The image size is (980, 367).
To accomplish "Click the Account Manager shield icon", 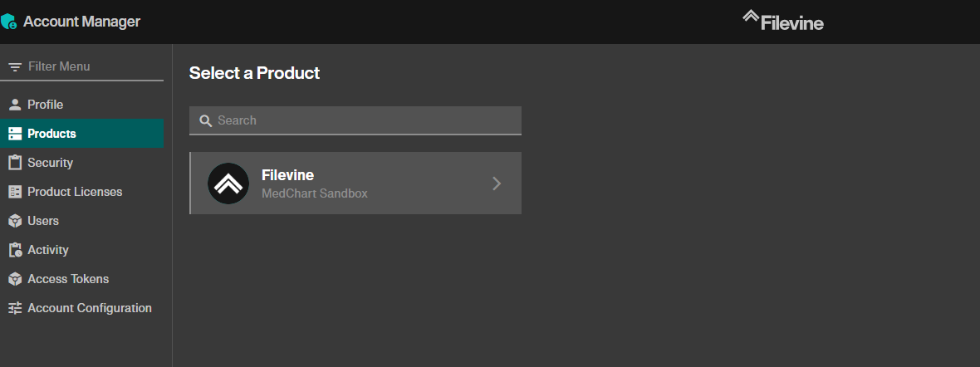I will [9, 22].
